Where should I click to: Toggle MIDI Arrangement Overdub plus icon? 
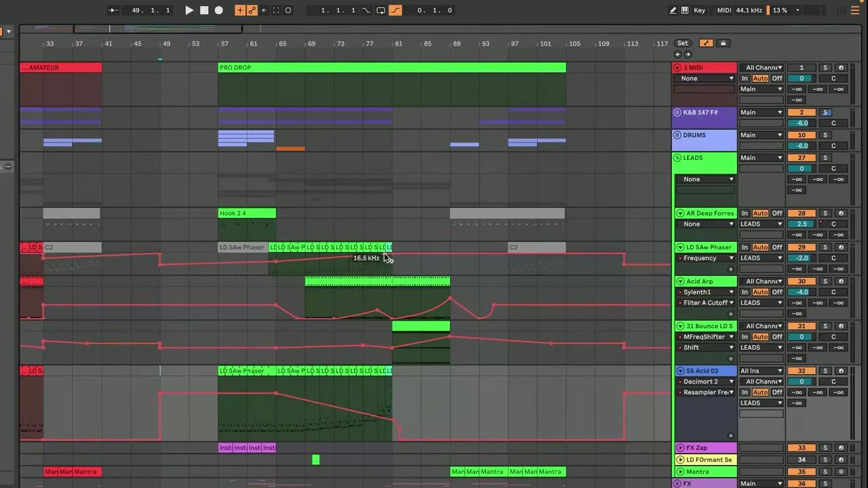(x=240, y=10)
